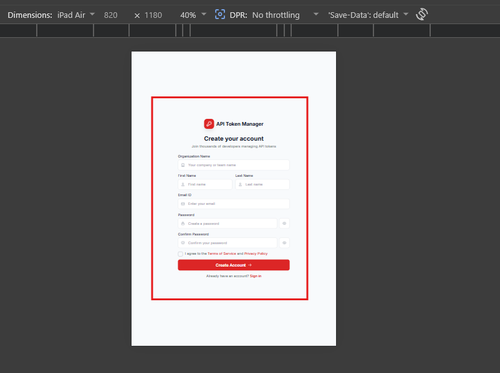Click the Email ID input field
This screenshot has width=500, height=373.
point(234,204)
